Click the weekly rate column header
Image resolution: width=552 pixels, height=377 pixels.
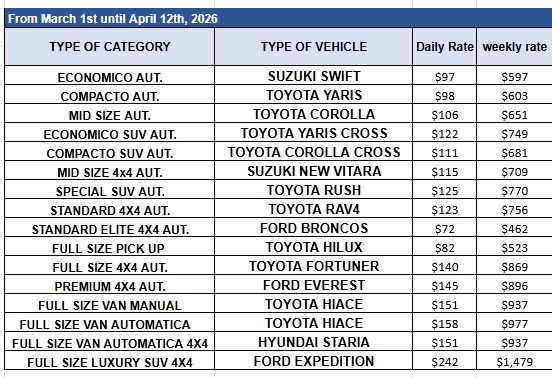(x=514, y=46)
